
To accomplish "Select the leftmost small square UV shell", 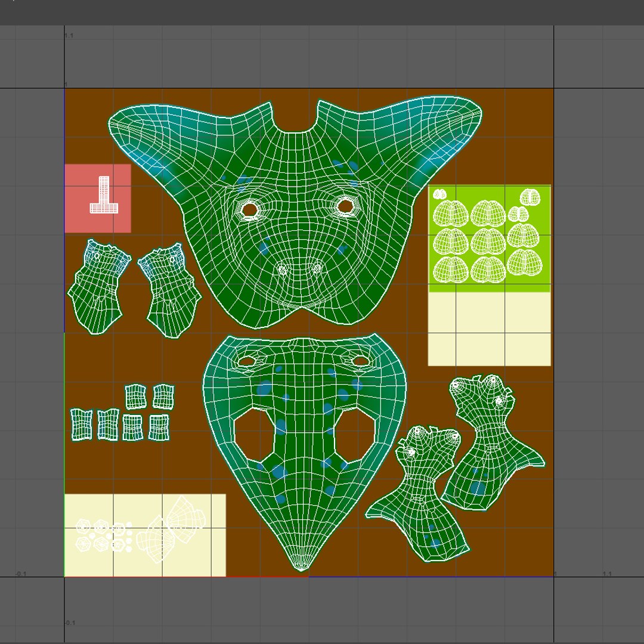I will click(81, 425).
